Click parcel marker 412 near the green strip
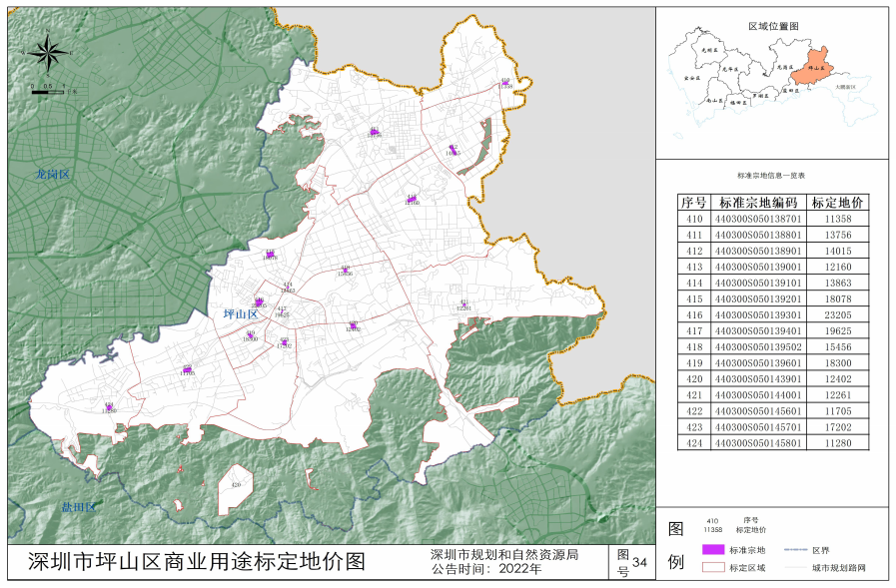This screenshot has width=896, height=588. (452, 150)
